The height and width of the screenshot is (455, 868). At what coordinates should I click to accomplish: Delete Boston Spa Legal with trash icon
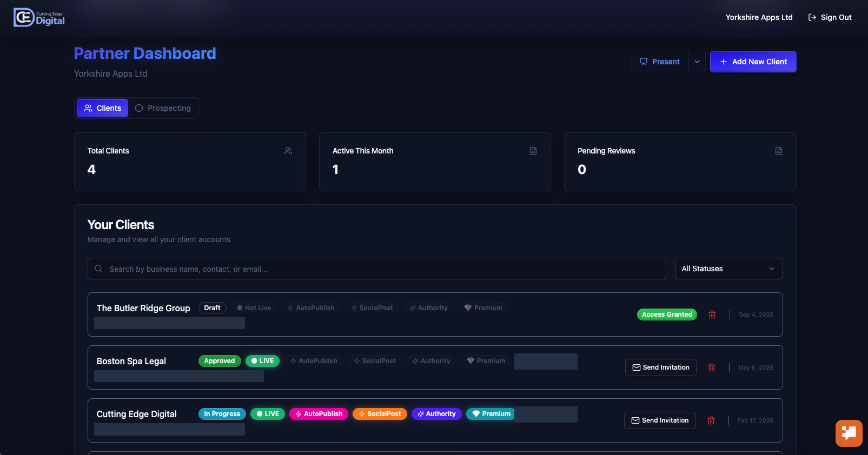[x=712, y=367]
